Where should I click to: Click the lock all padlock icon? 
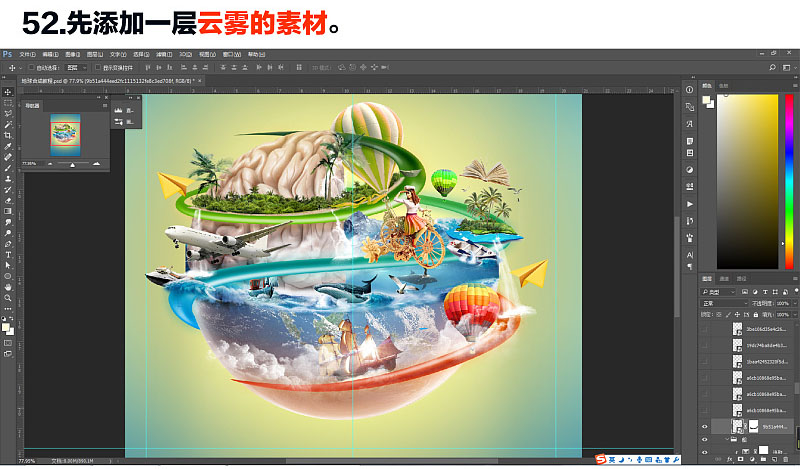(756, 315)
